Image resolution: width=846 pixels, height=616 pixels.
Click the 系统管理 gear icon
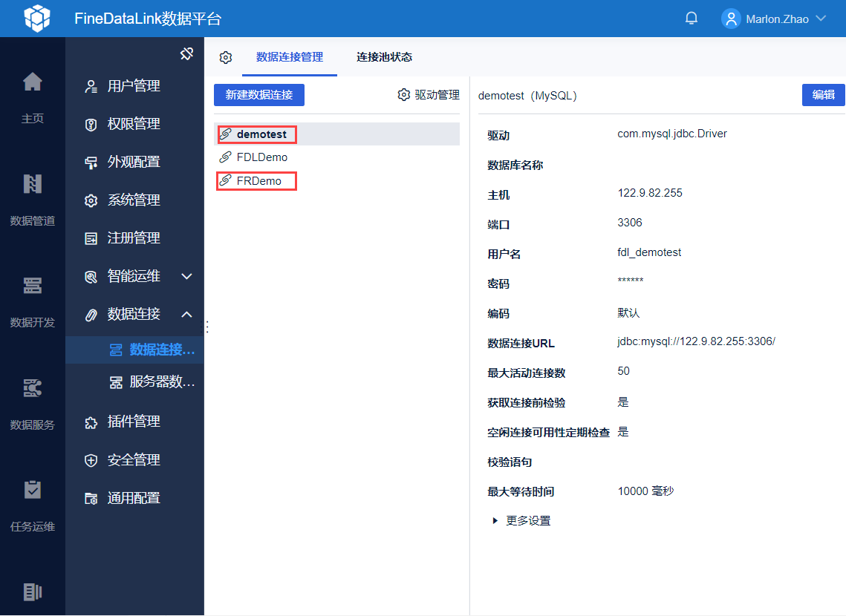click(91, 200)
